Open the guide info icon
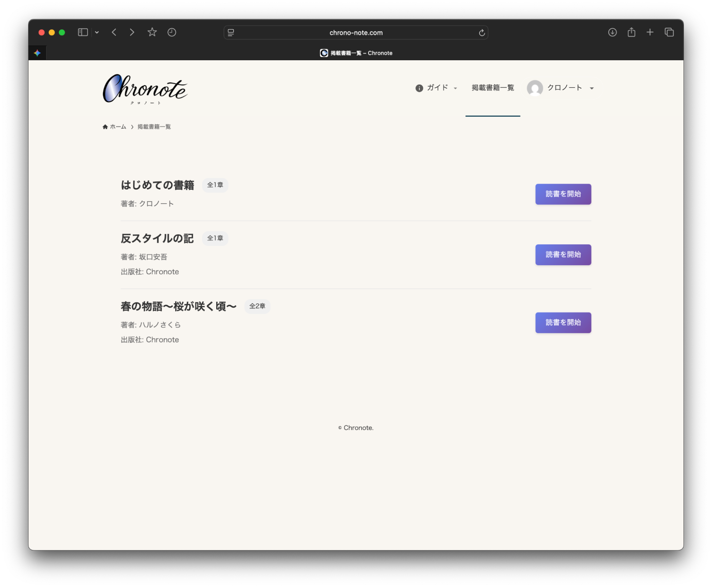This screenshot has height=588, width=712. click(419, 88)
